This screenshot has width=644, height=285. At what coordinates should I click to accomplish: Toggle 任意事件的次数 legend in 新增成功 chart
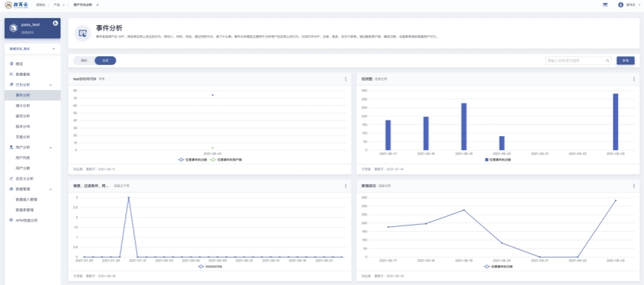pos(498,266)
